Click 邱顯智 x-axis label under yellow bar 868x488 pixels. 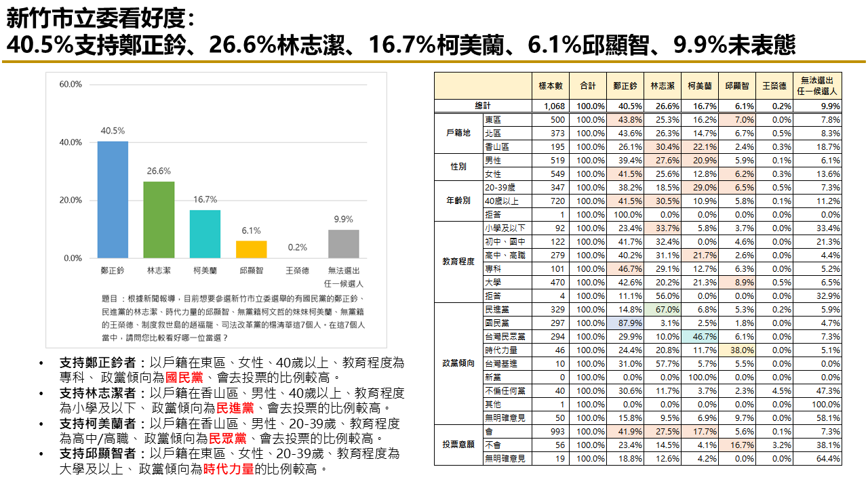click(x=251, y=270)
